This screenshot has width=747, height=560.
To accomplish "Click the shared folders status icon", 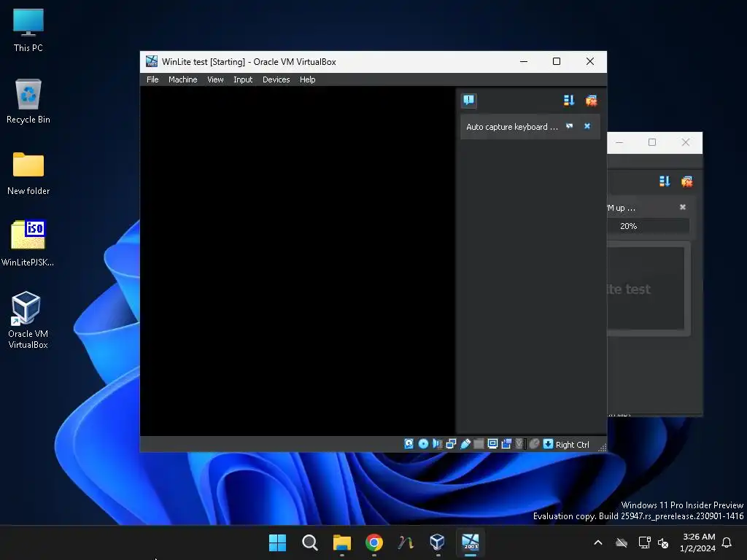I will [479, 444].
